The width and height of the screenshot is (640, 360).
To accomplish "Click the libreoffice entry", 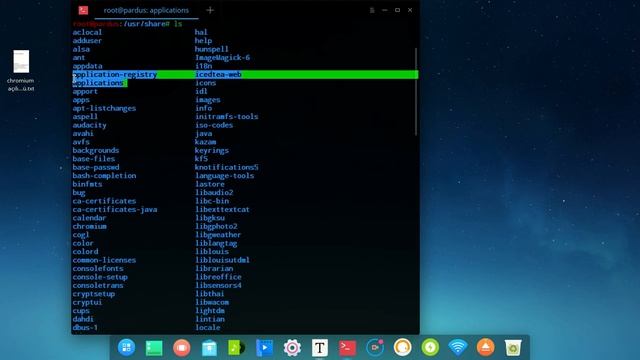I will coord(218,277).
